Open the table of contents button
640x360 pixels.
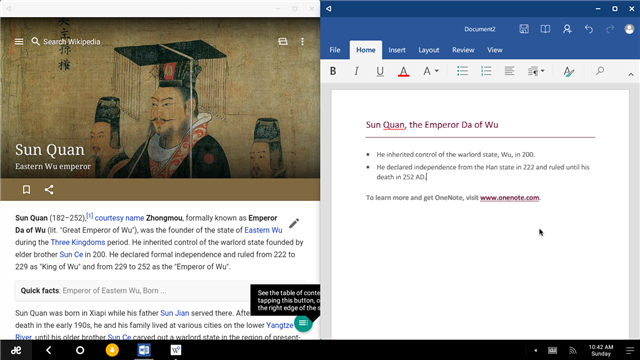303,323
